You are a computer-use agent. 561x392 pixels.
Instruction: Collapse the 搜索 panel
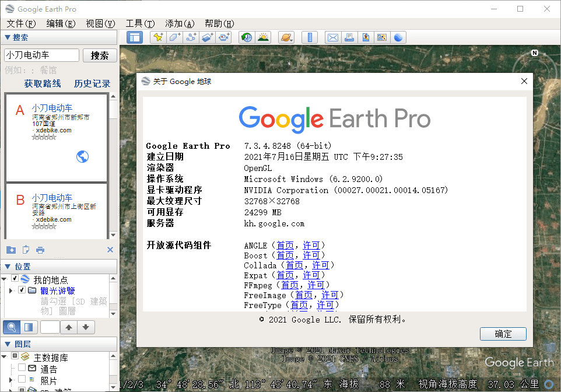[8, 37]
